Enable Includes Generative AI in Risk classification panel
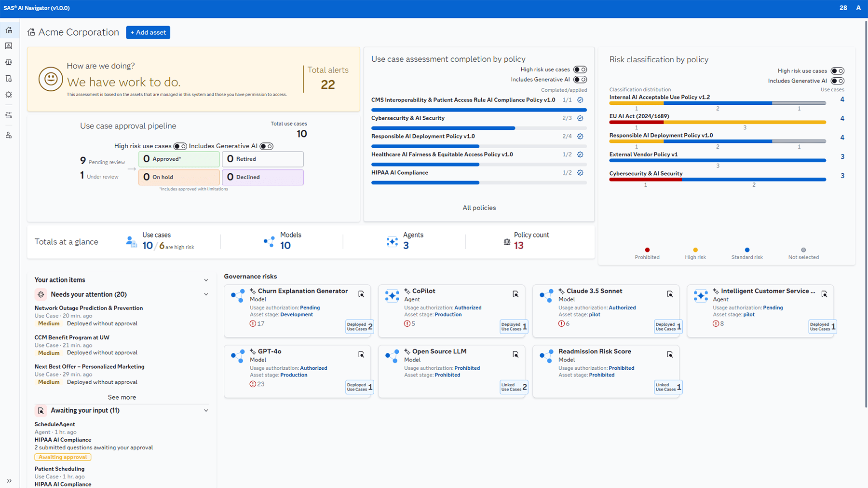Viewport: 868px width, 488px height. coord(838,81)
